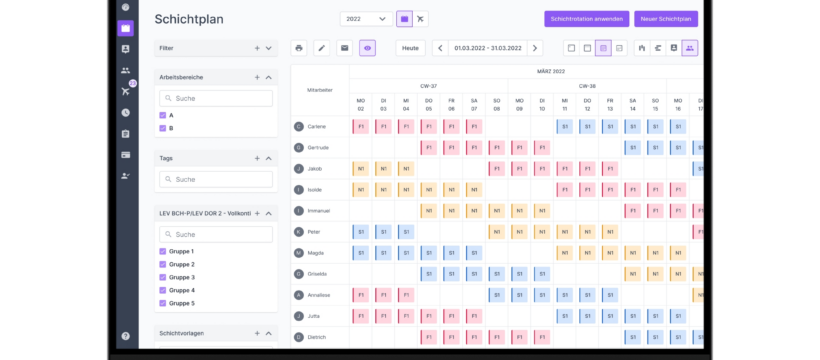Open Carlene's F1 shift on MO 02
820x360 pixels.
pos(360,127)
